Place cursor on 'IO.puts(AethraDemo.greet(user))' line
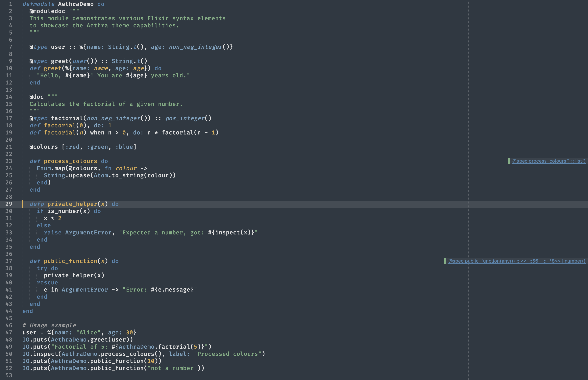This screenshot has height=380, width=588. point(78,340)
